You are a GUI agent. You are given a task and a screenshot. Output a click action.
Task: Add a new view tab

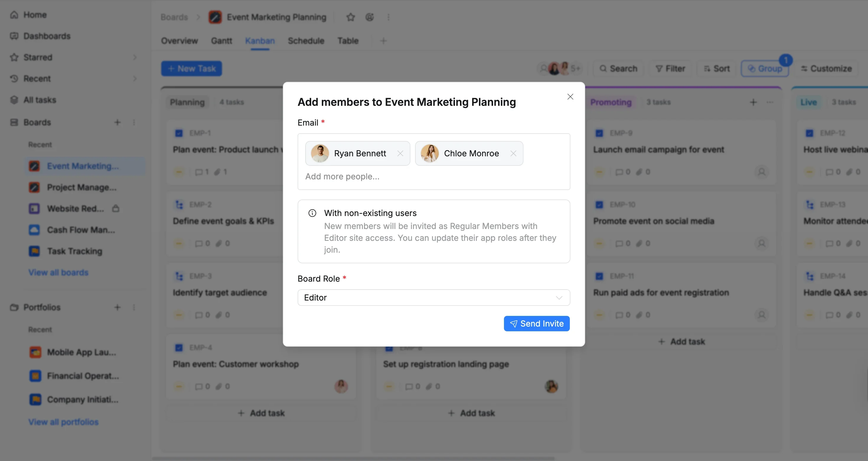[383, 41]
